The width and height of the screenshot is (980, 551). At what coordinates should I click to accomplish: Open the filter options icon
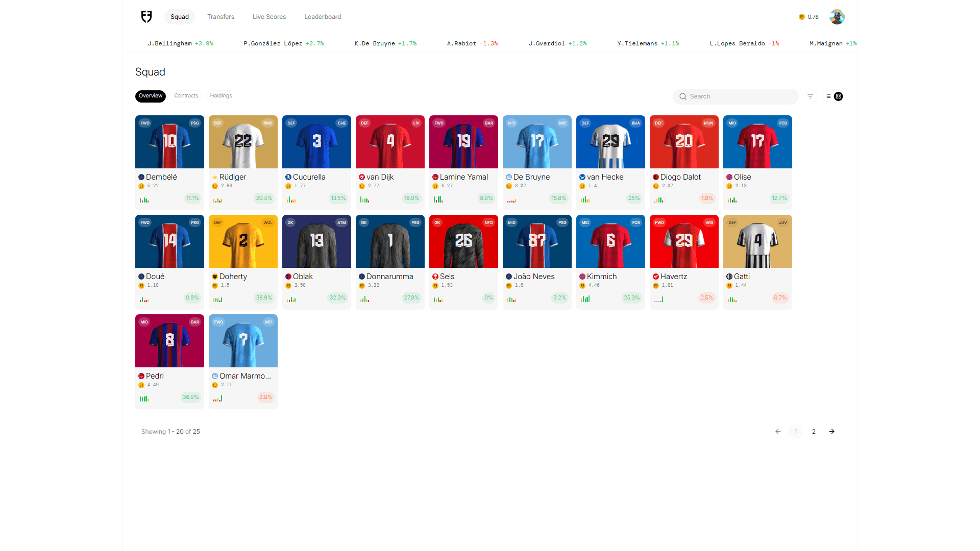[810, 96]
